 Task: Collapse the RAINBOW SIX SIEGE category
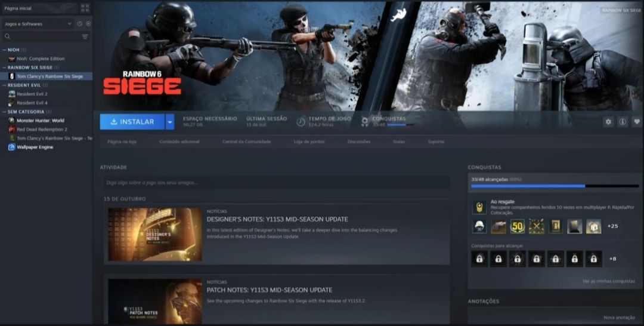(5, 67)
